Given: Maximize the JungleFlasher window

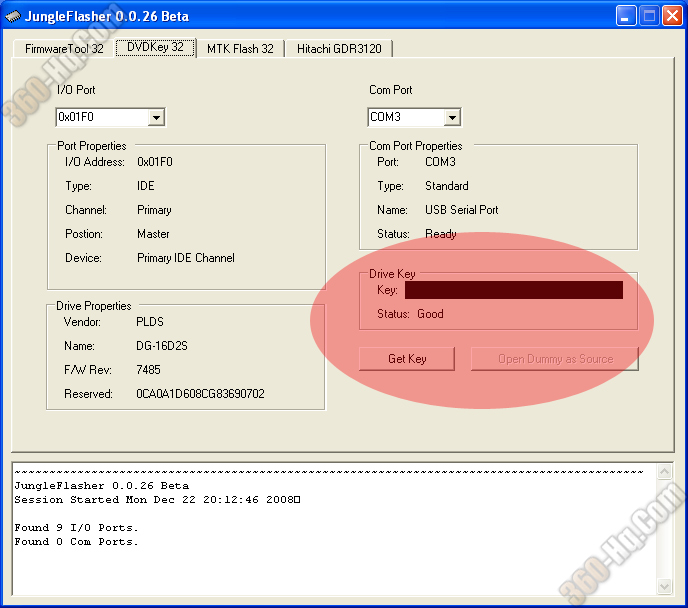Looking at the screenshot, I should coord(649,16).
